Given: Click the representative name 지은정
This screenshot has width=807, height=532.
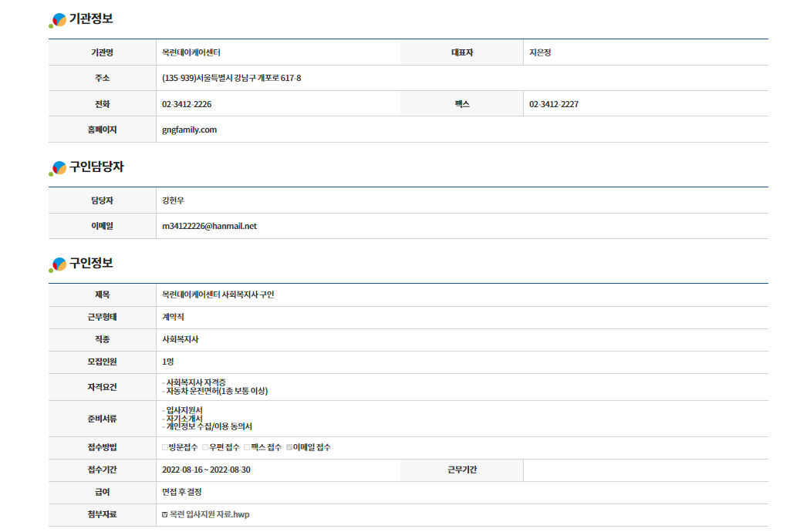Looking at the screenshot, I should click(x=540, y=52).
